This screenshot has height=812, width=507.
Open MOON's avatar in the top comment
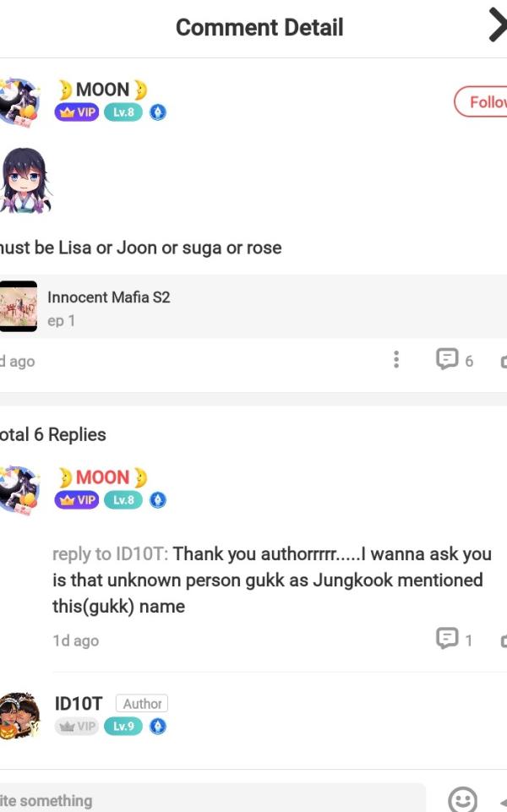[19, 101]
